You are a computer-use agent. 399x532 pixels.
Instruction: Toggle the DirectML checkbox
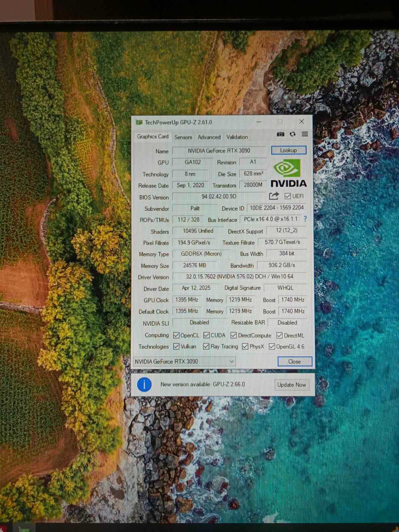[x=279, y=335]
